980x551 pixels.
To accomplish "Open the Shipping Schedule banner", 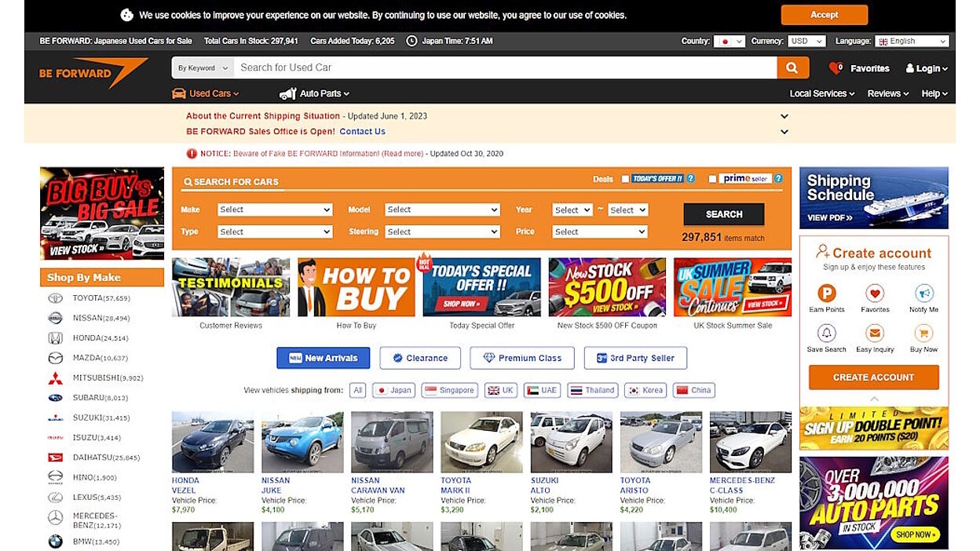I will (874, 198).
